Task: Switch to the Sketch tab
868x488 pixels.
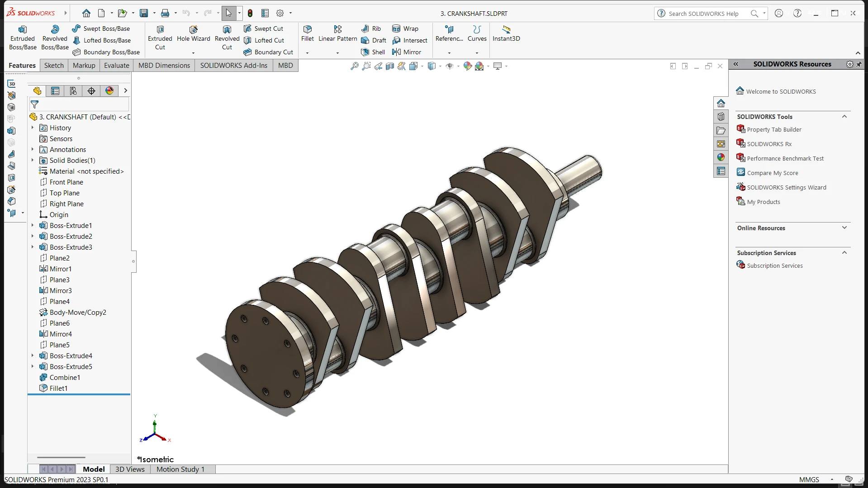Action: (x=54, y=65)
